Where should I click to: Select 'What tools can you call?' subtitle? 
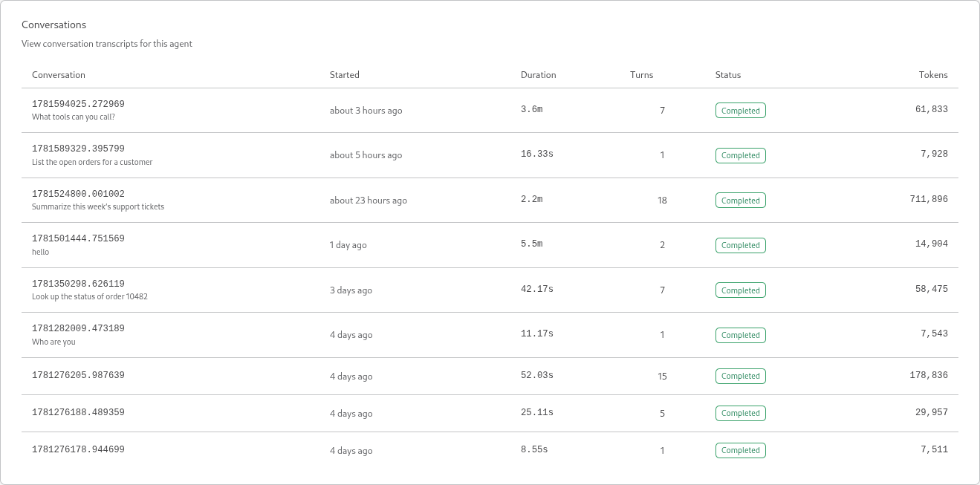(74, 117)
